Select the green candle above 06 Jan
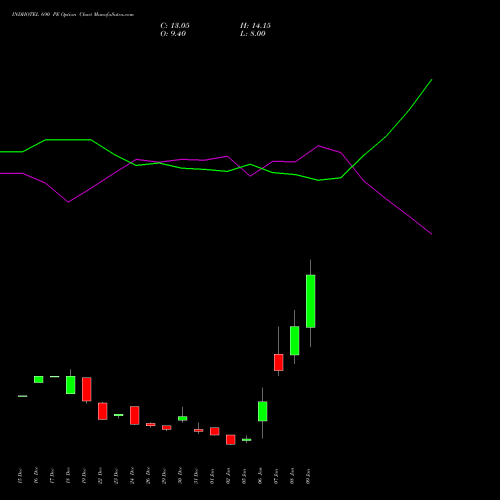 (x=263, y=411)
